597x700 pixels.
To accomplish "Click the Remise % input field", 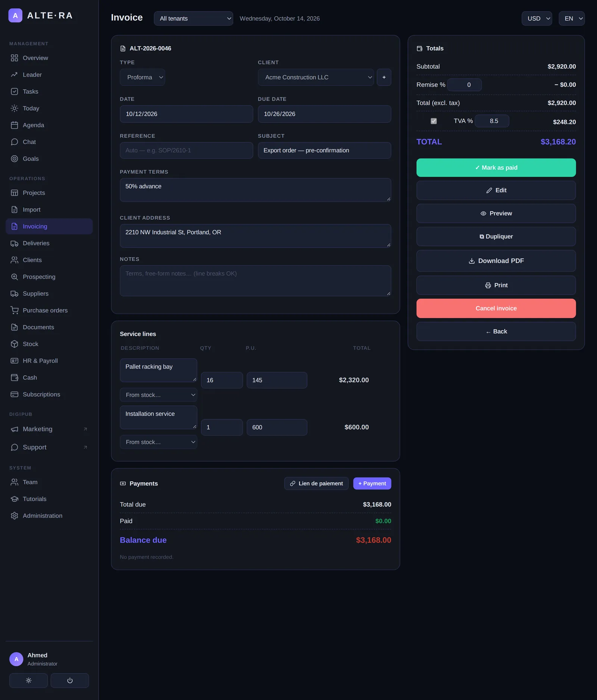I will pyautogui.click(x=465, y=85).
